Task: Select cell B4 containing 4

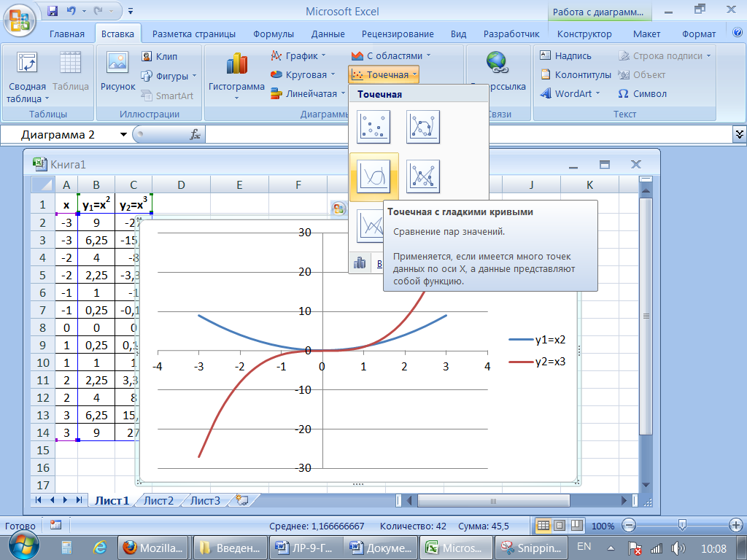Action: click(96, 257)
